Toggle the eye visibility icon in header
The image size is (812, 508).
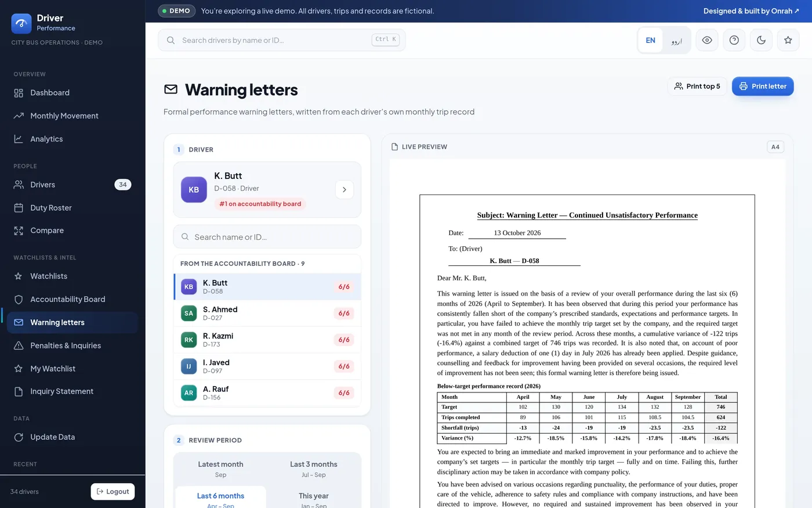(x=707, y=40)
